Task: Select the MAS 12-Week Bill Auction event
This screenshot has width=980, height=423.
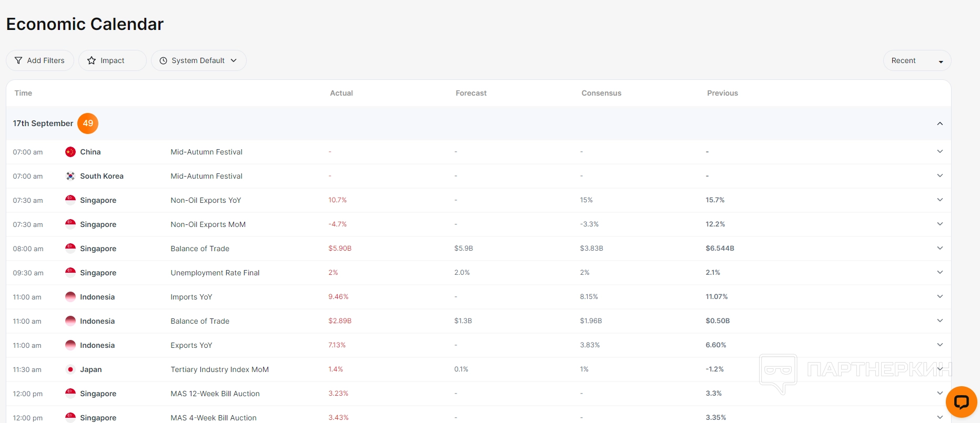Action: click(215, 394)
